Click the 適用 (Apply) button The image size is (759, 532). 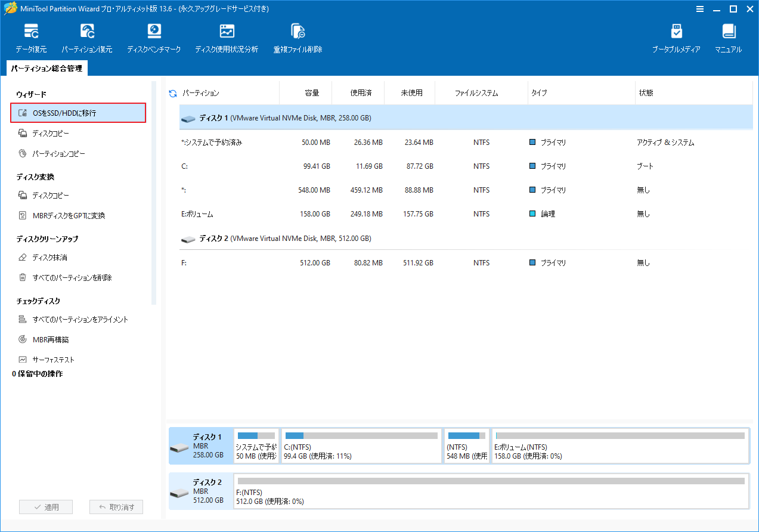(x=46, y=506)
